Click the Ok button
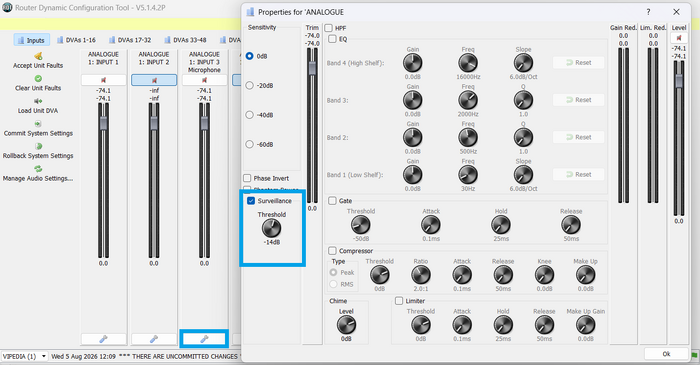 click(666, 354)
